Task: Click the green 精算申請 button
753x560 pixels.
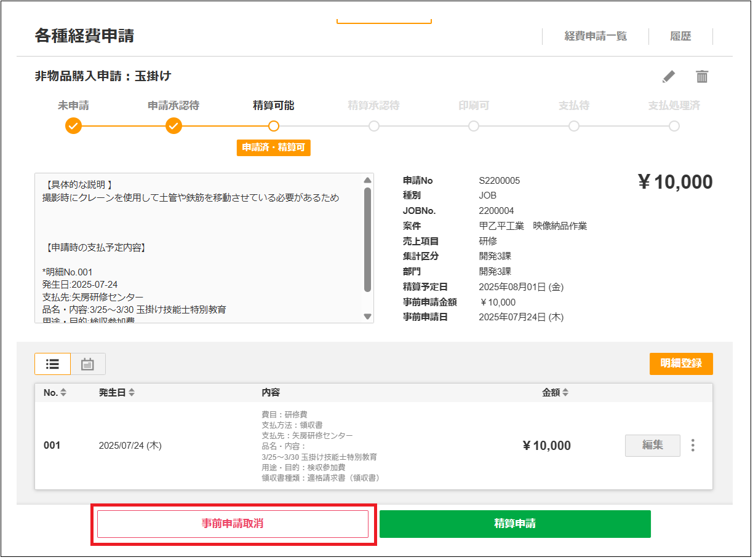Action: (x=515, y=524)
